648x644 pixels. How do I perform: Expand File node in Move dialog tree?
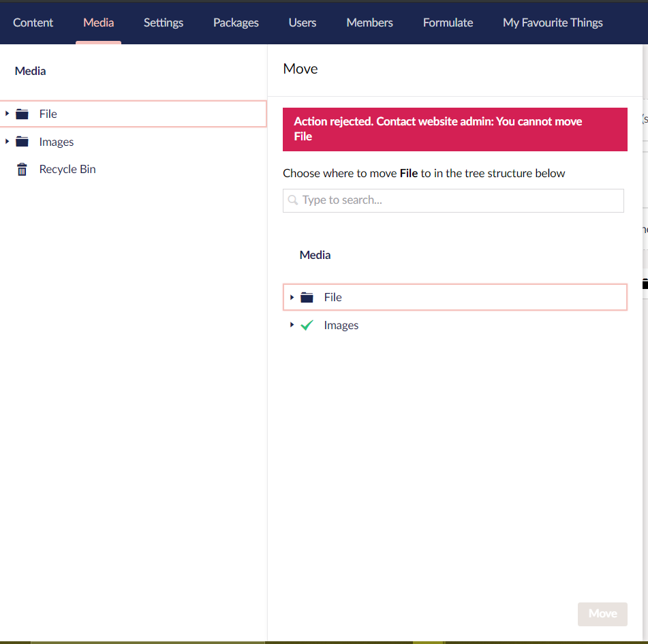(x=292, y=297)
